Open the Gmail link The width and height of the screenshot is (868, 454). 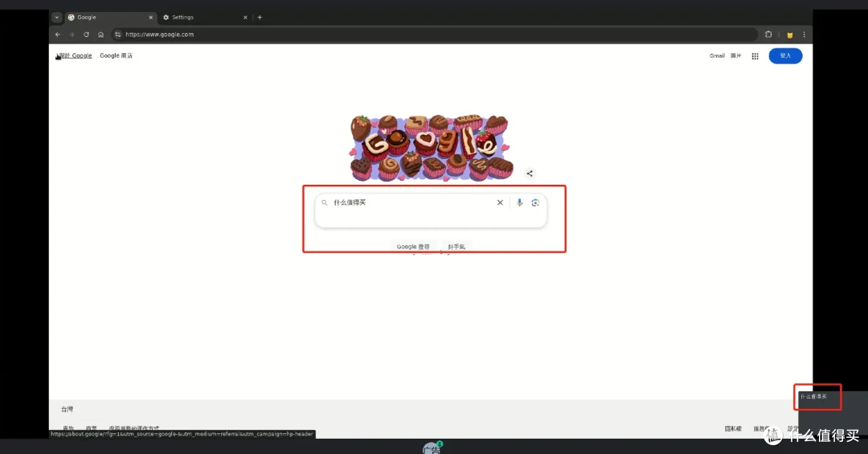click(x=717, y=56)
